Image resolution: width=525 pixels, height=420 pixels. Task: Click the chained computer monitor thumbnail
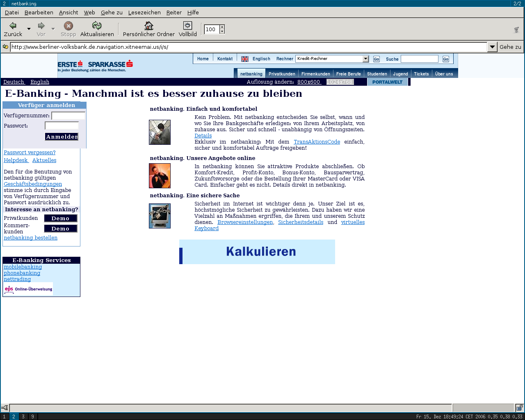point(160,216)
